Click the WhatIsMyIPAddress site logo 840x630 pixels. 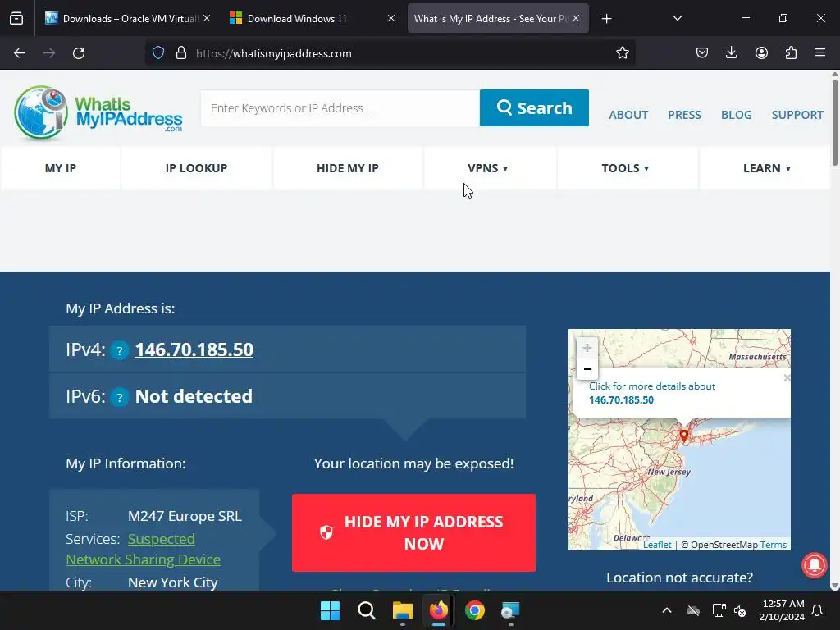[x=98, y=112]
